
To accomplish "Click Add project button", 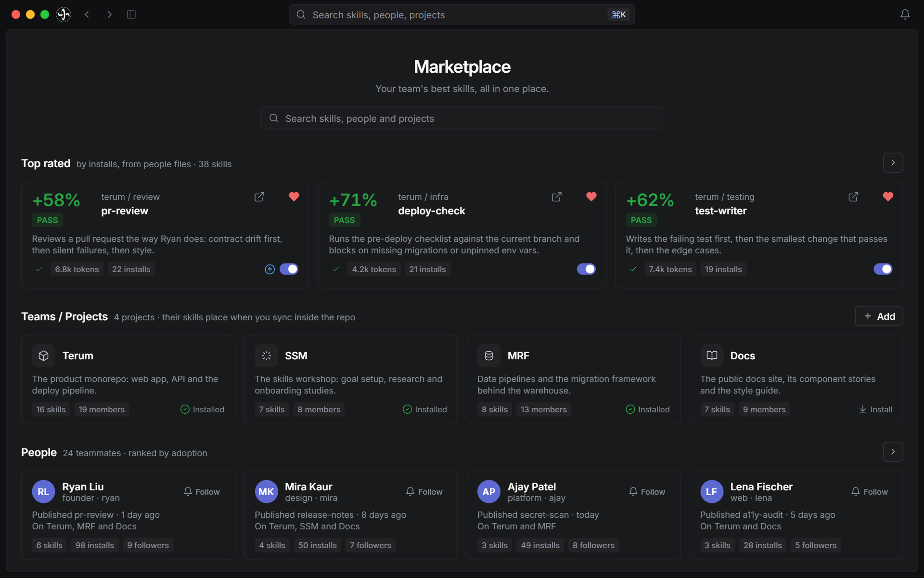I will pyautogui.click(x=879, y=316).
